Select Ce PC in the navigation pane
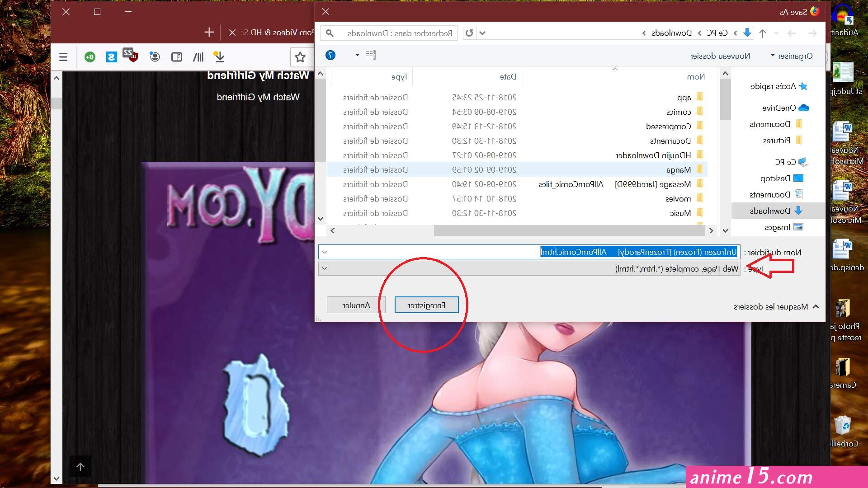The width and height of the screenshot is (868, 488). pos(791,162)
